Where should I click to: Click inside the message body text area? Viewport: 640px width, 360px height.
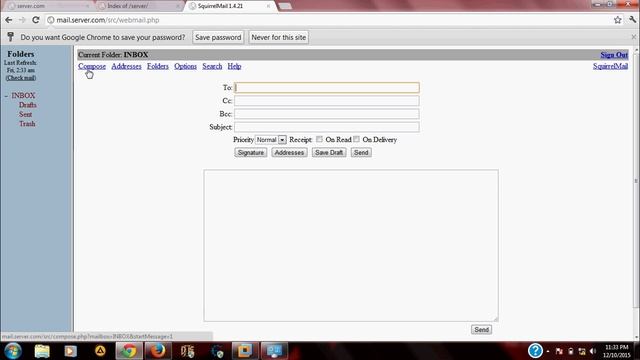351,245
